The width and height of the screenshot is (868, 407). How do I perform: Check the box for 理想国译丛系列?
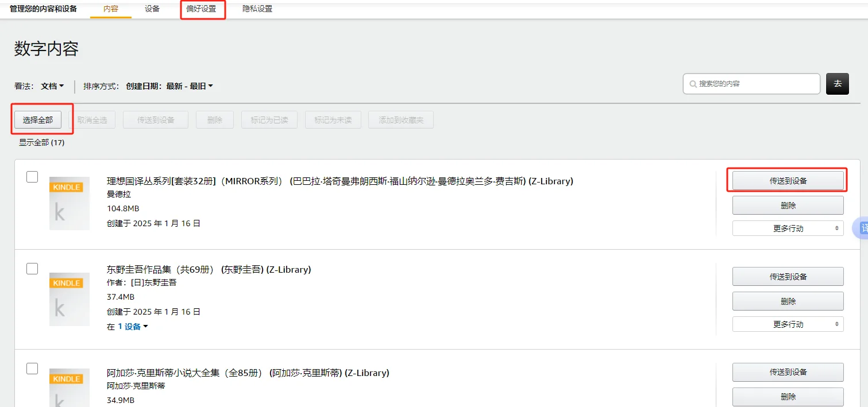coord(32,177)
